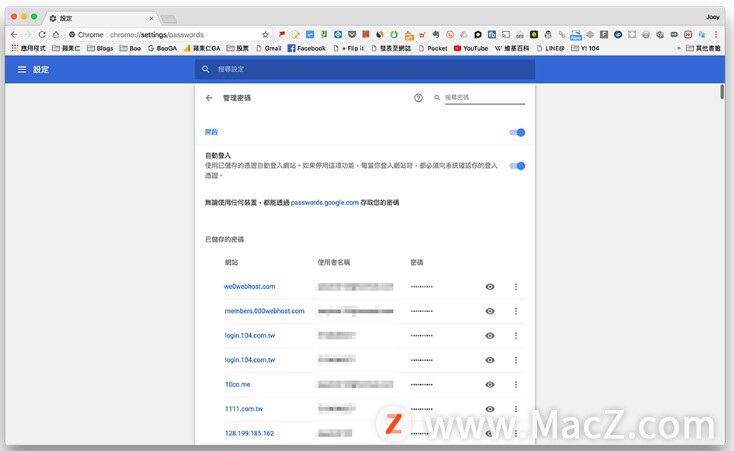This screenshot has width=734, height=451.
Task: Open the + Flip it bookmarklet
Action: [349, 48]
